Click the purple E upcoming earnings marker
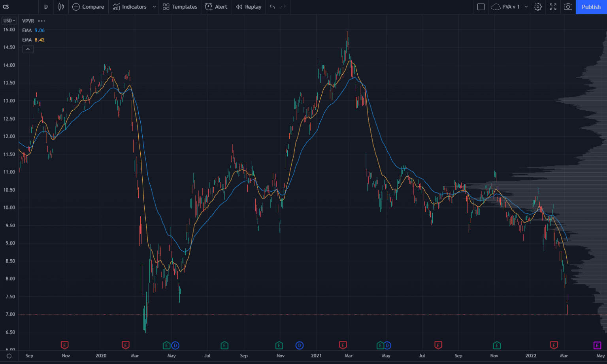 (597, 345)
